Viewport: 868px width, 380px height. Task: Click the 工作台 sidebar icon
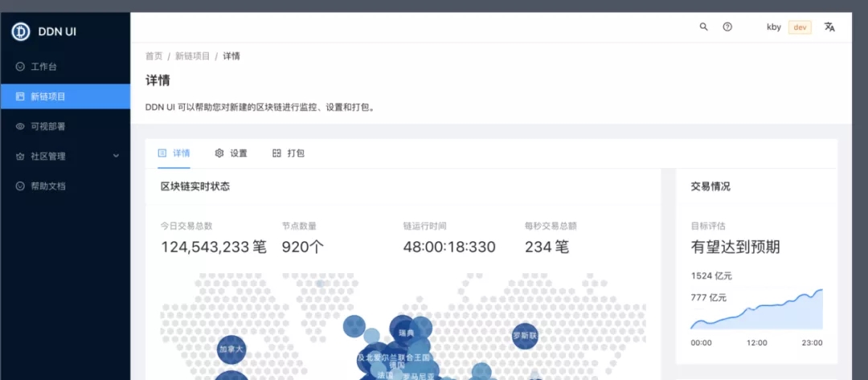point(20,67)
